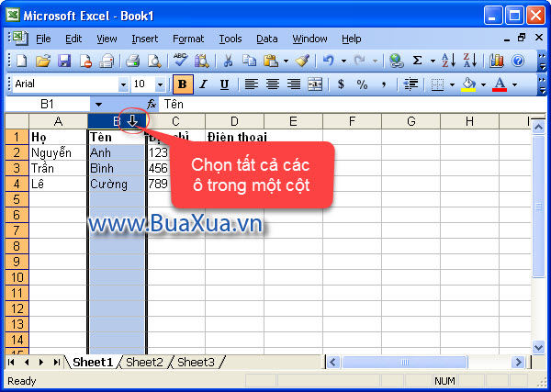Select the cell containing Nguyễn
This screenshot has width=551, height=392.
(58, 152)
